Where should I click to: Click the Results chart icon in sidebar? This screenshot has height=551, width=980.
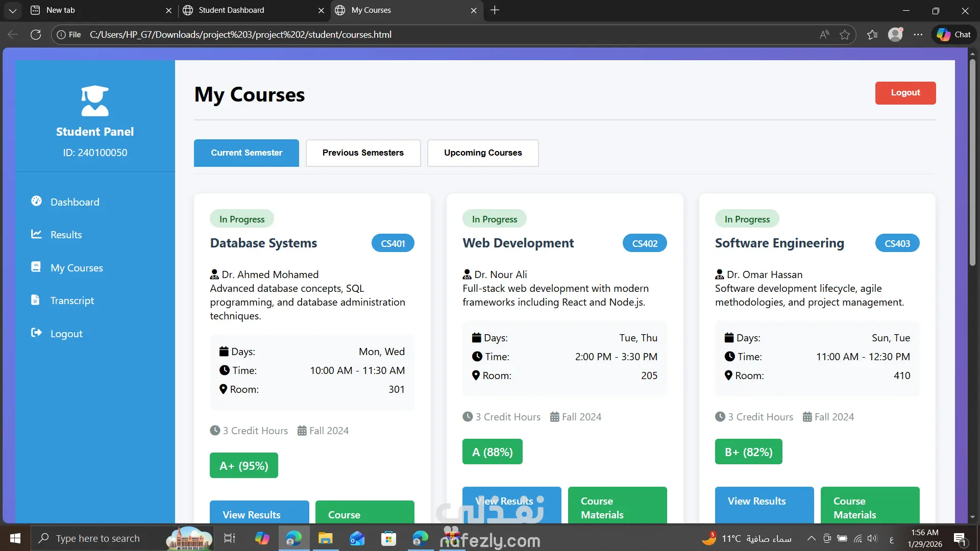36,234
